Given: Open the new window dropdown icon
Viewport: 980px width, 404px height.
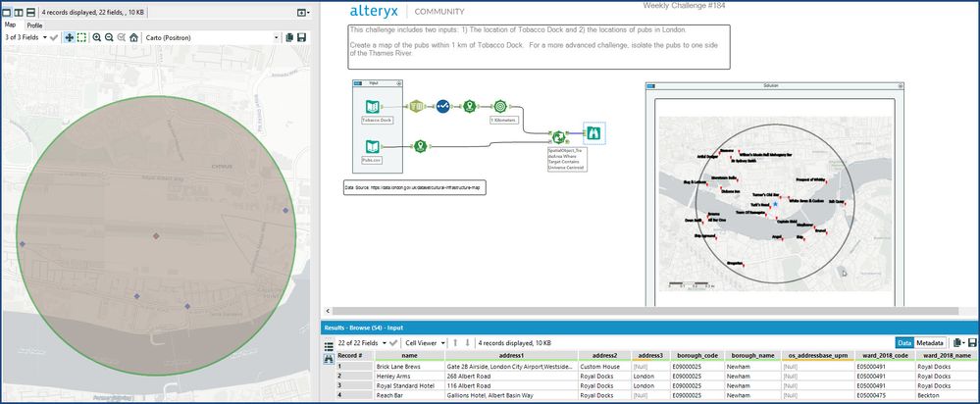Looking at the screenshot, I should pyautogui.click(x=302, y=13).
